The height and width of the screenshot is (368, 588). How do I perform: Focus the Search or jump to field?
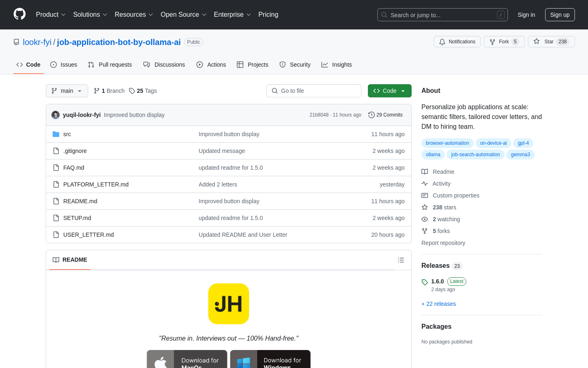tap(443, 15)
